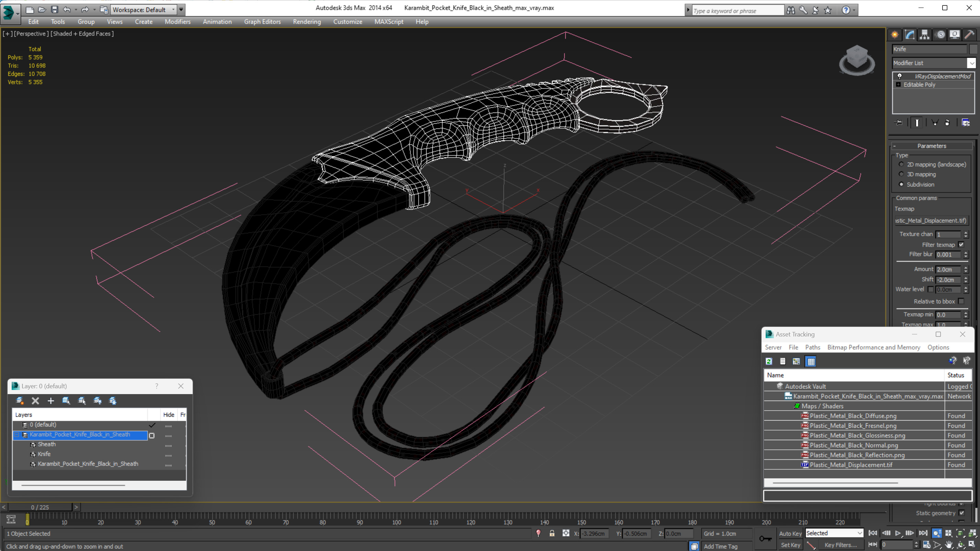Click the Add Time Tag label
Image resolution: width=980 pixels, height=551 pixels.
click(x=721, y=547)
